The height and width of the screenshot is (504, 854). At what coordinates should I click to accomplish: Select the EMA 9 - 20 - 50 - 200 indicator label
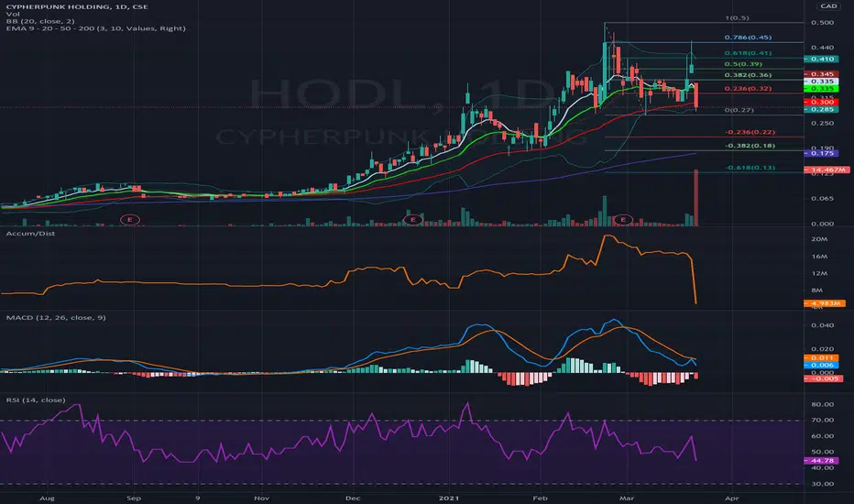(96, 27)
